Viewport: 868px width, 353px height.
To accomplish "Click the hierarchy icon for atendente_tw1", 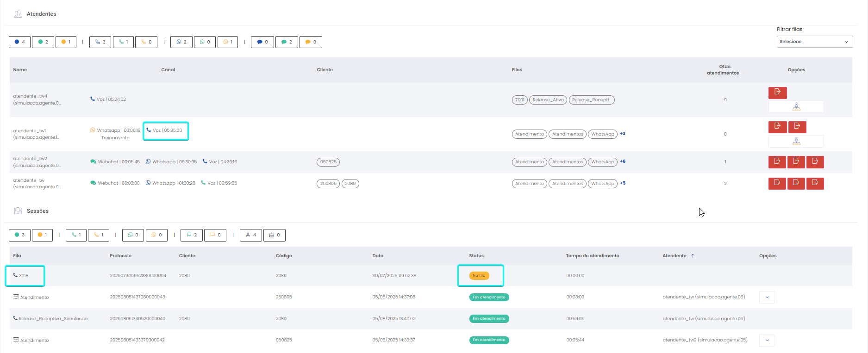I will click(796, 141).
